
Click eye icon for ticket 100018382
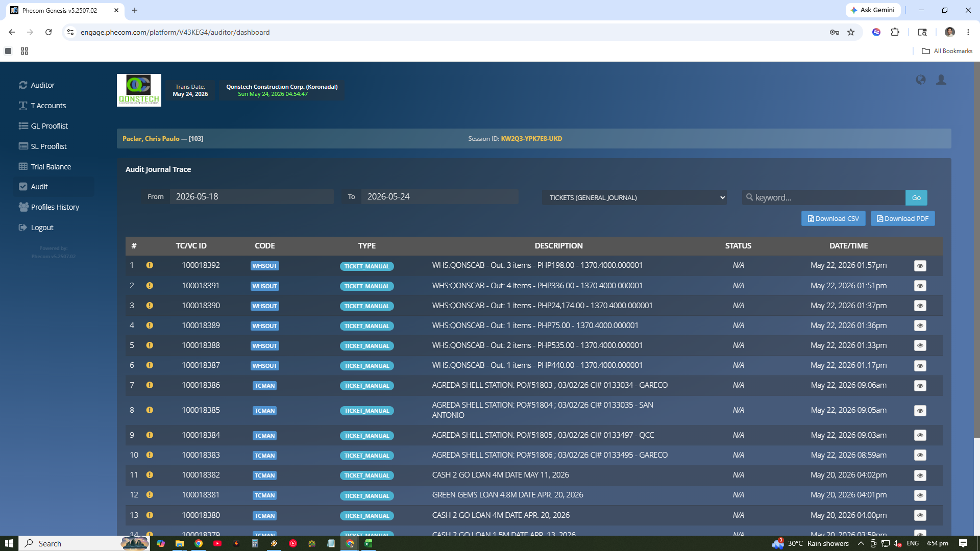pyautogui.click(x=920, y=475)
